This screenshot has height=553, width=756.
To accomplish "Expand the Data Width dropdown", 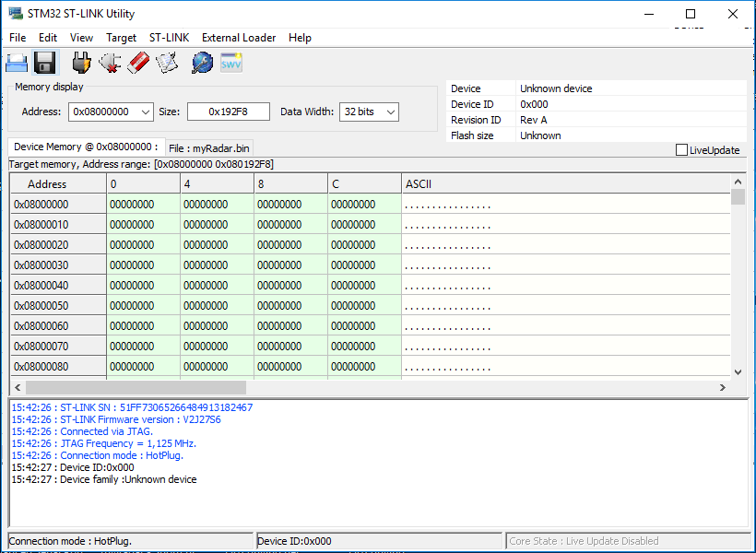I will click(391, 112).
